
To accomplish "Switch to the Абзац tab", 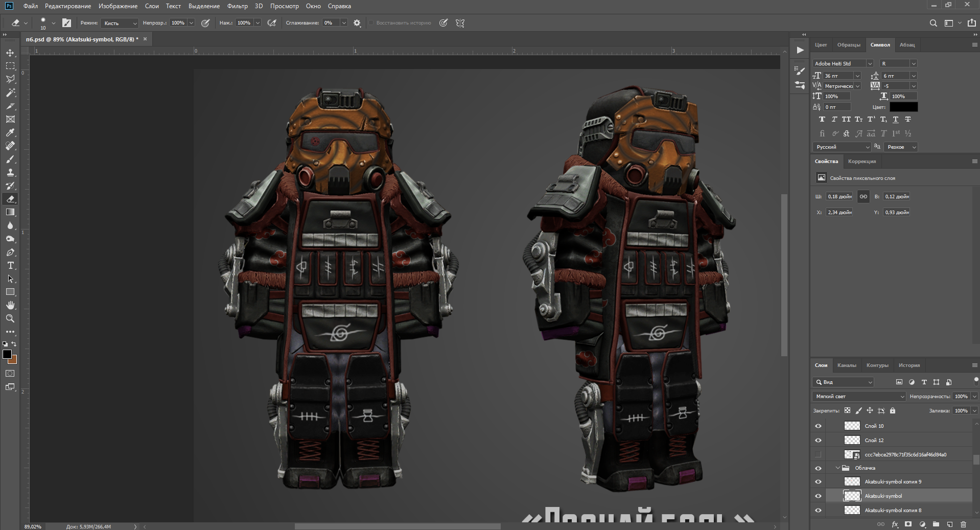I will pyautogui.click(x=907, y=44).
